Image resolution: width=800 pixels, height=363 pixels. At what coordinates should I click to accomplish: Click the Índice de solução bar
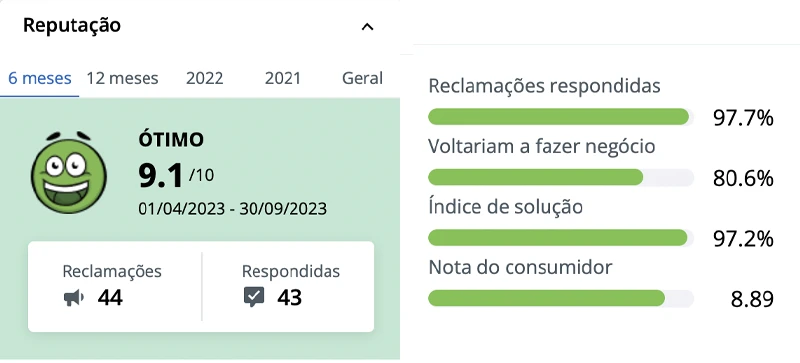tap(561, 237)
